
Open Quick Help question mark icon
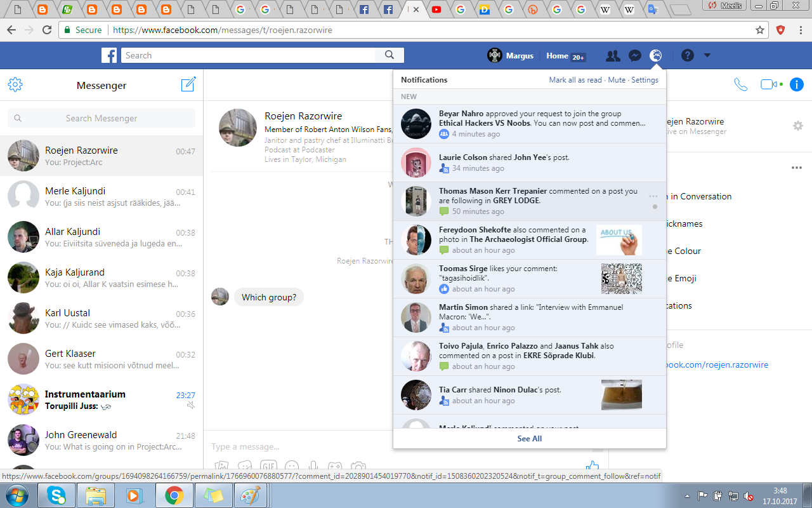[x=688, y=56]
